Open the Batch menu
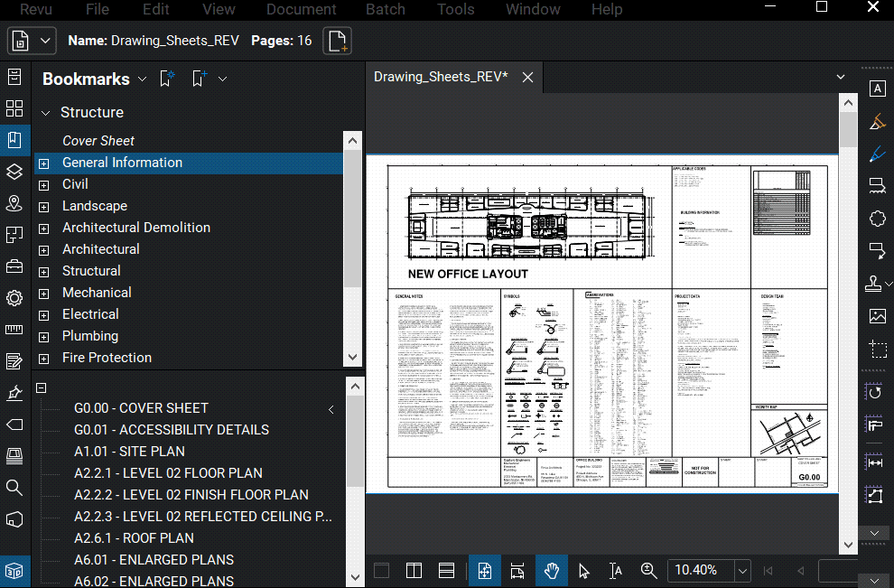894x588 pixels. [x=386, y=10]
